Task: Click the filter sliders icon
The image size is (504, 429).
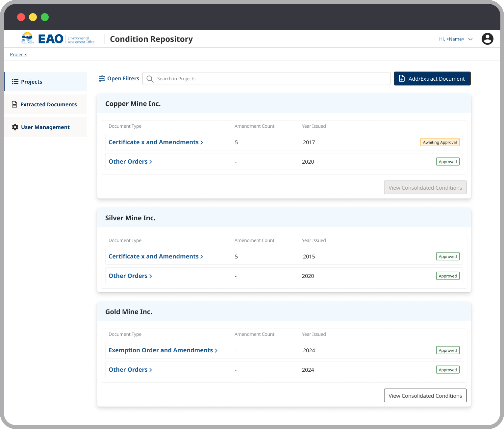Action: [x=102, y=78]
